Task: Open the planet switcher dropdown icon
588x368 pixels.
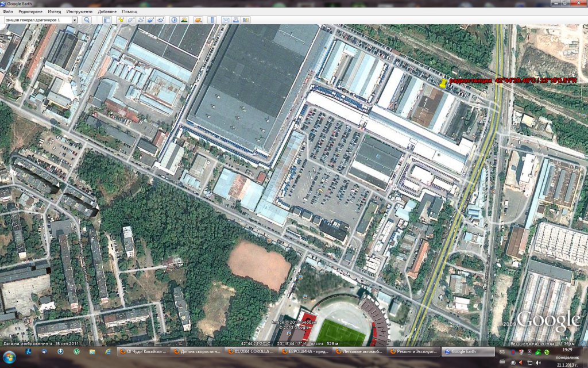Action: click(198, 20)
